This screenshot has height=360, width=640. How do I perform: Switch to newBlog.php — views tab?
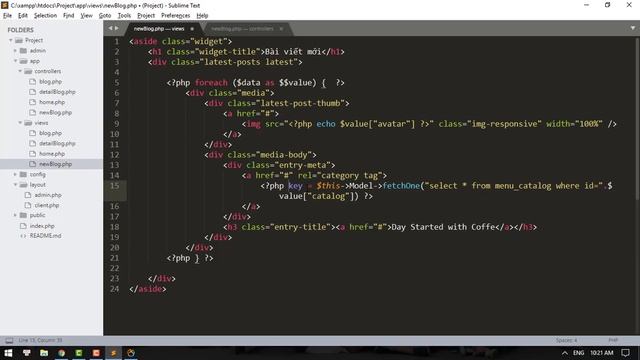tap(159, 29)
